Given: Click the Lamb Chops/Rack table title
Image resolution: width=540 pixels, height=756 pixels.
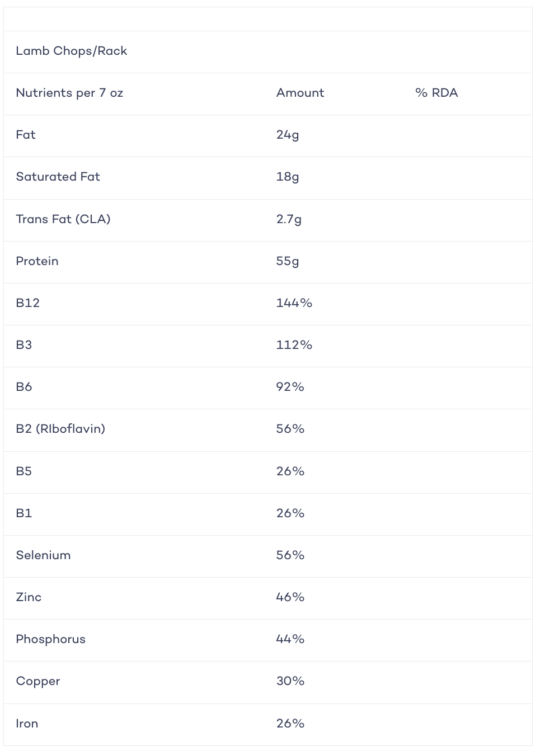Looking at the screenshot, I should [72, 51].
